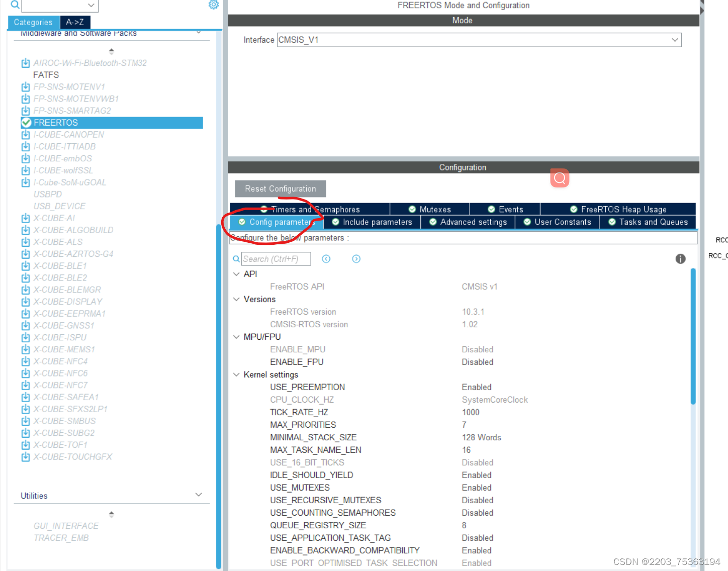Open the Tasks and Queues tab
Image resolution: width=728 pixels, height=571 pixels.
point(648,222)
